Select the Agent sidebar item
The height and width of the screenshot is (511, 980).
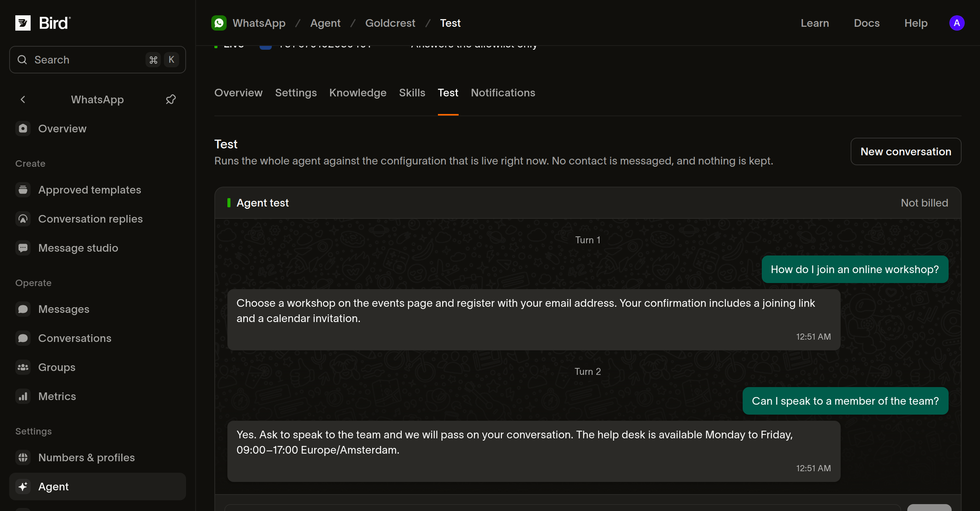coord(98,487)
